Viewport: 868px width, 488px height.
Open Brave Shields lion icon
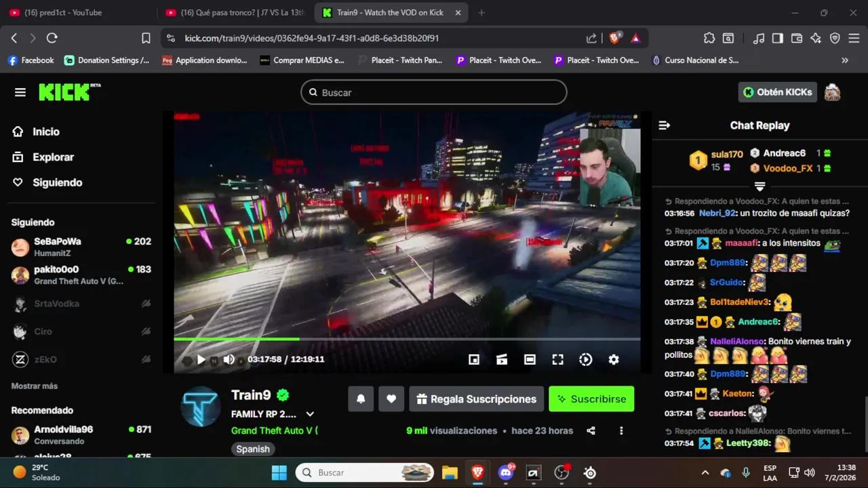point(614,39)
